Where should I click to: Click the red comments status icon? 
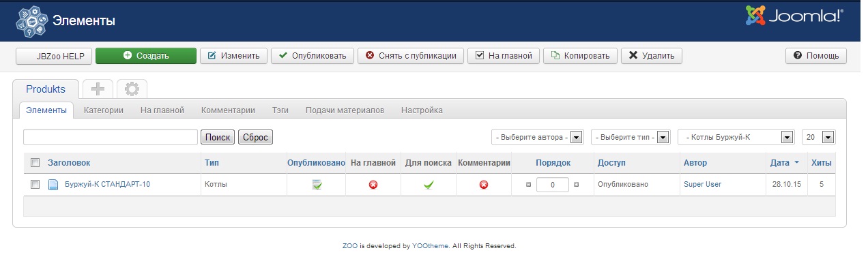484,185
